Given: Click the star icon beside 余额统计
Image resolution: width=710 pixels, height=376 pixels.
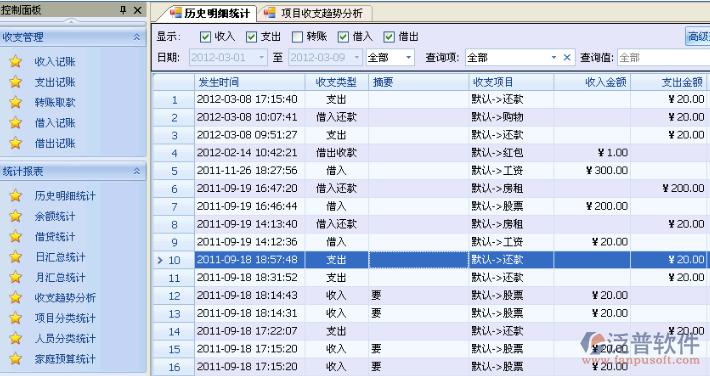Looking at the screenshot, I should [x=15, y=216].
